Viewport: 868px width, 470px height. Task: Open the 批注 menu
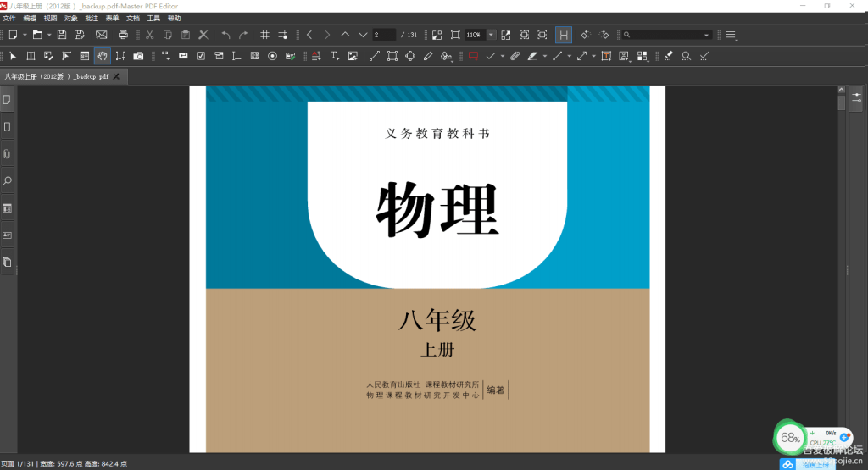tap(92, 19)
